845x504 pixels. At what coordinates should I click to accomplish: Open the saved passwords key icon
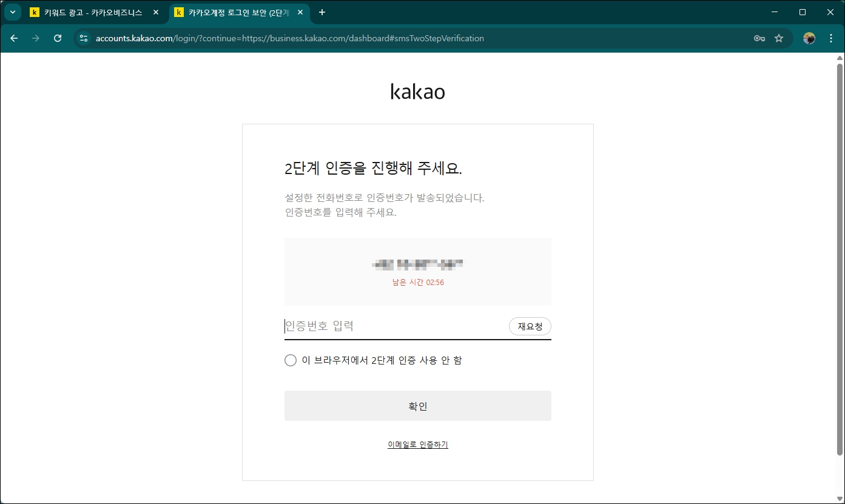point(758,38)
